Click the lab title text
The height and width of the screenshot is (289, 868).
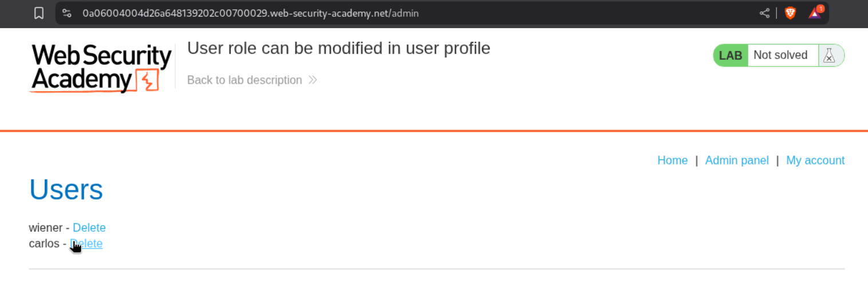click(338, 48)
